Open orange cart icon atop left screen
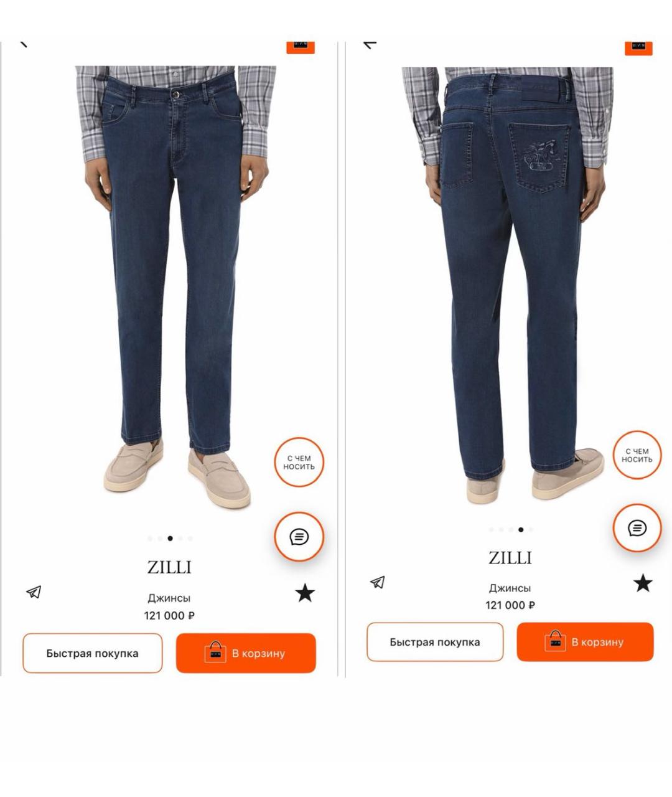 (x=301, y=47)
